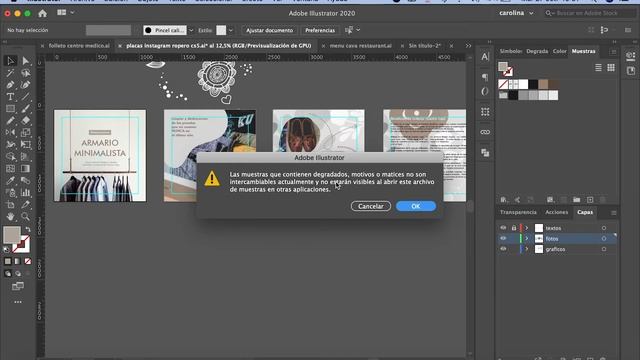Open the Estilo style dropdown
The width and height of the screenshot is (640, 360).
click(231, 30)
